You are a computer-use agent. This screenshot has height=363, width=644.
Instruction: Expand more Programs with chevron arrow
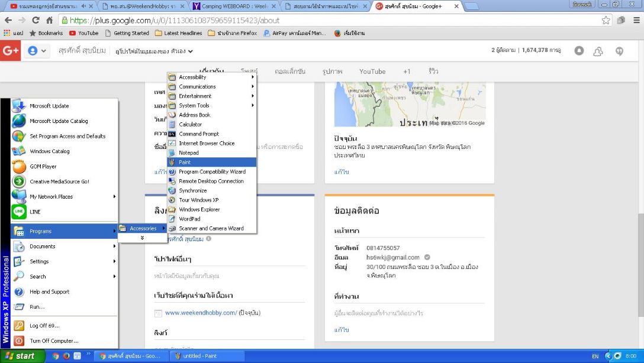141,238
